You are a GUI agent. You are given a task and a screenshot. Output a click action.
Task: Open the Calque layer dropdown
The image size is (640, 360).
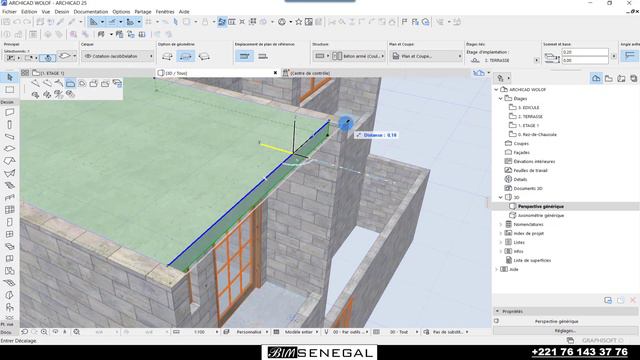118,56
